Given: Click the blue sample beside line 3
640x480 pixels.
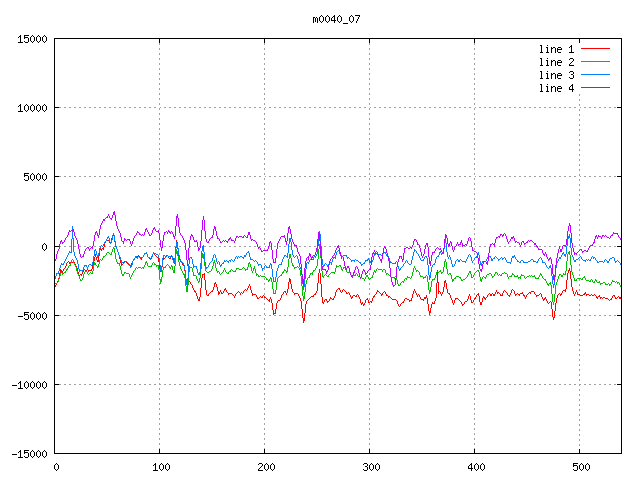Looking at the screenshot, I should click(595, 75).
